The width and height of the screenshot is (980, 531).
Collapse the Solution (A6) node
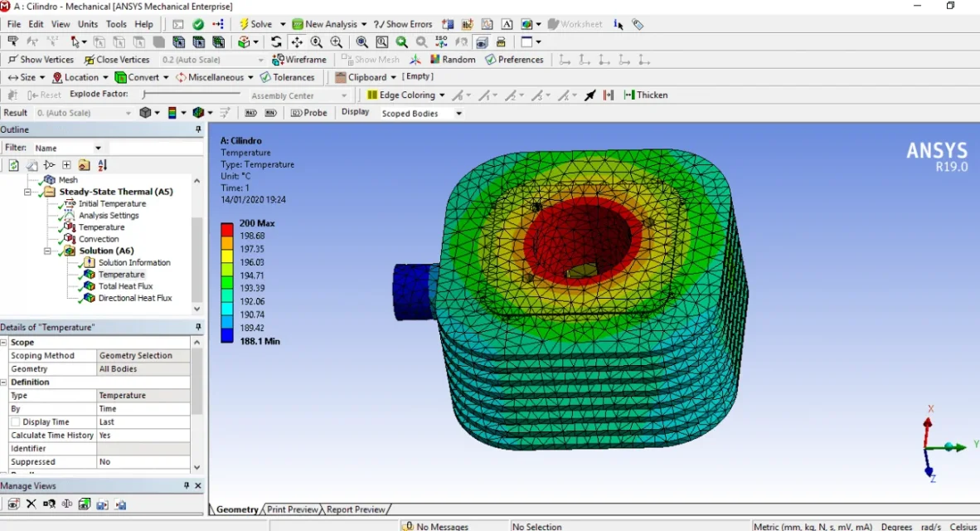coord(47,251)
